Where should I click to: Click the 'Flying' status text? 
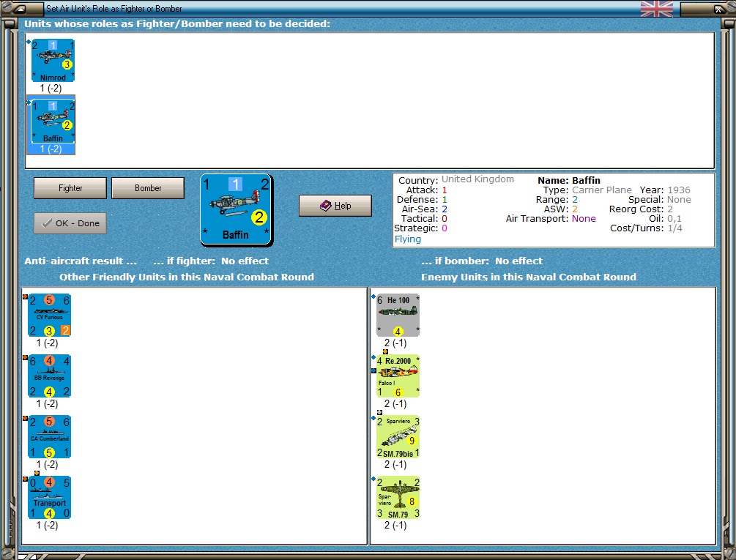pos(407,239)
